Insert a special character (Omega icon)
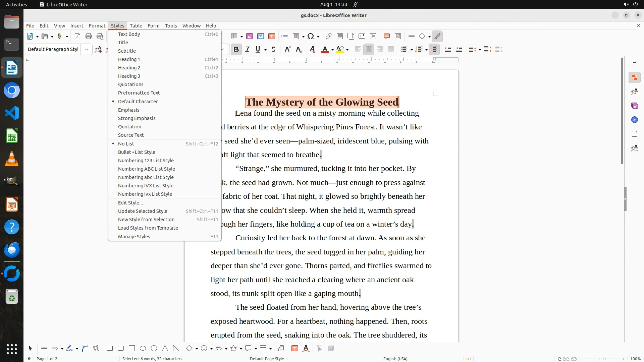The image size is (644, 362). (311, 36)
